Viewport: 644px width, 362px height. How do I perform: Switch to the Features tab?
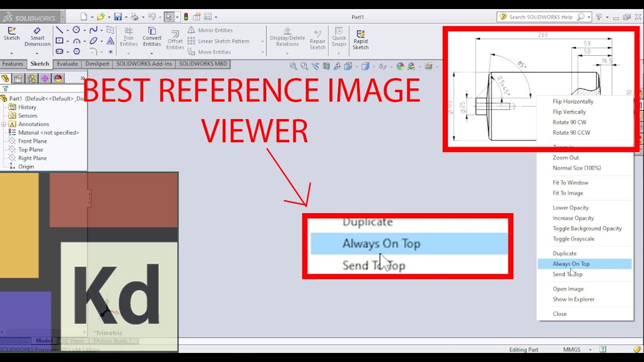coord(13,64)
